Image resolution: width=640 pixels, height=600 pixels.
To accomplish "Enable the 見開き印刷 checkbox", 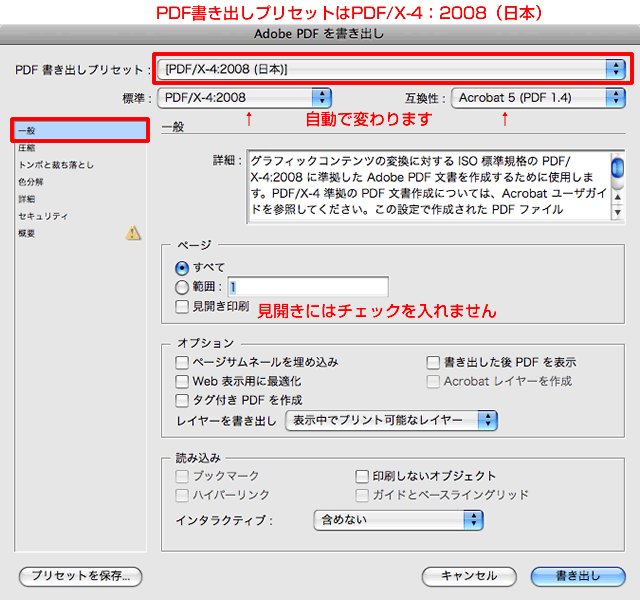I will pyautogui.click(x=182, y=306).
